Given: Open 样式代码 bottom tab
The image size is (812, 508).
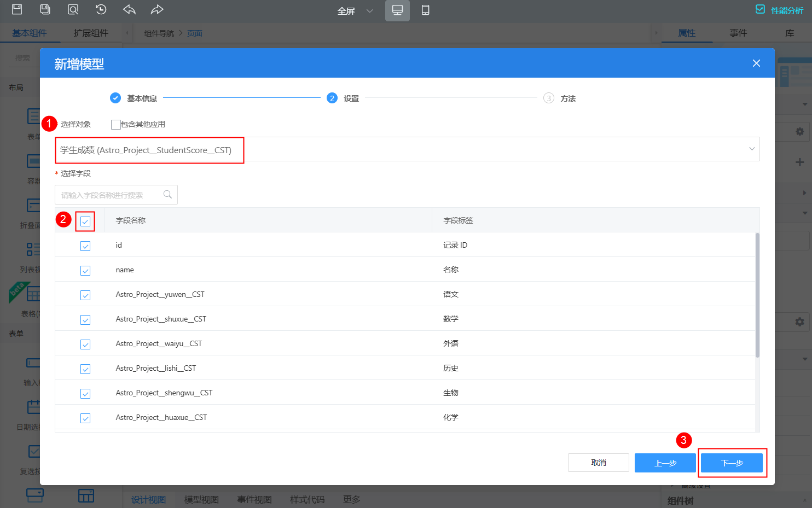Looking at the screenshot, I should [307, 499].
